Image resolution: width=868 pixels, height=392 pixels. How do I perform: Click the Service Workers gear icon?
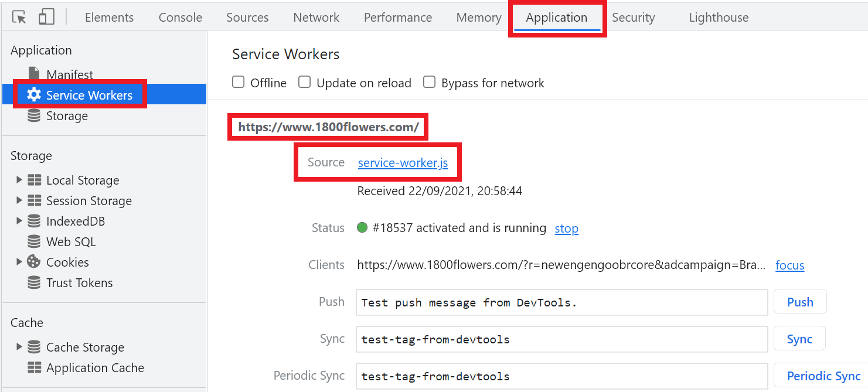coord(34,95)
